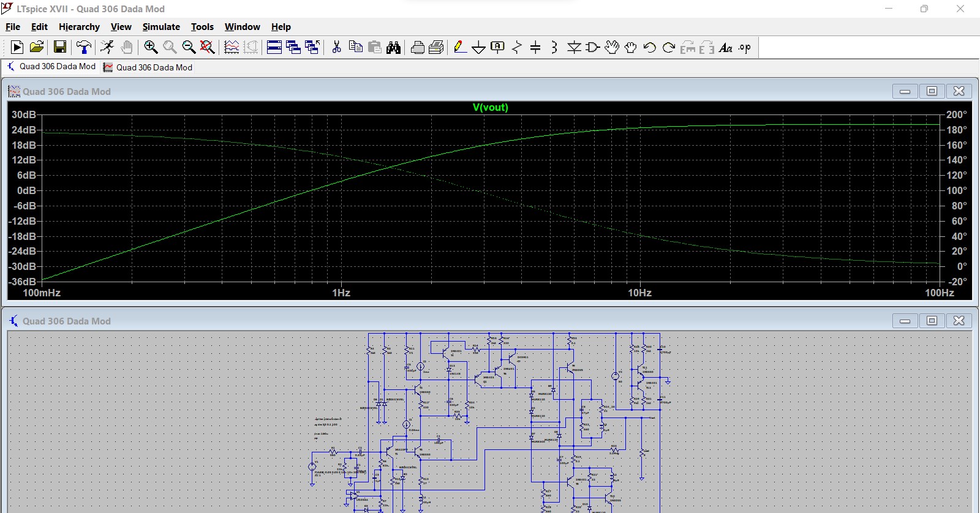Click the Run simulation icon
Screen dimensions: 980x513
point(17,47)
